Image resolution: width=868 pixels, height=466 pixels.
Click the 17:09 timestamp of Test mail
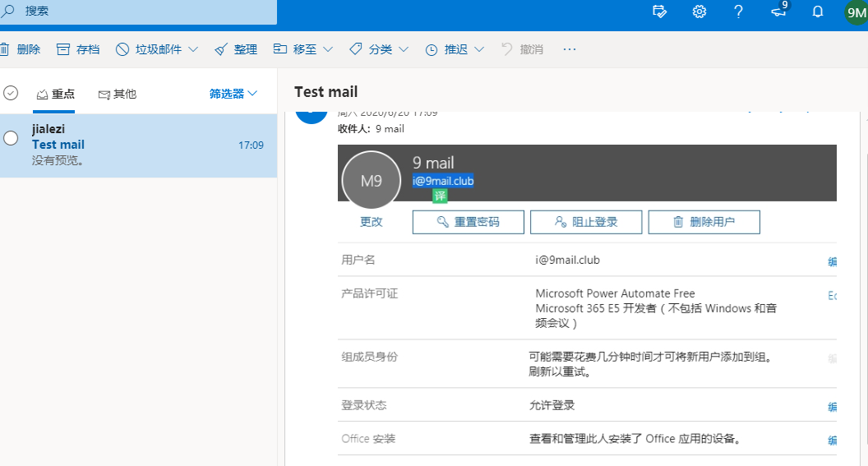tap(251, 145)
